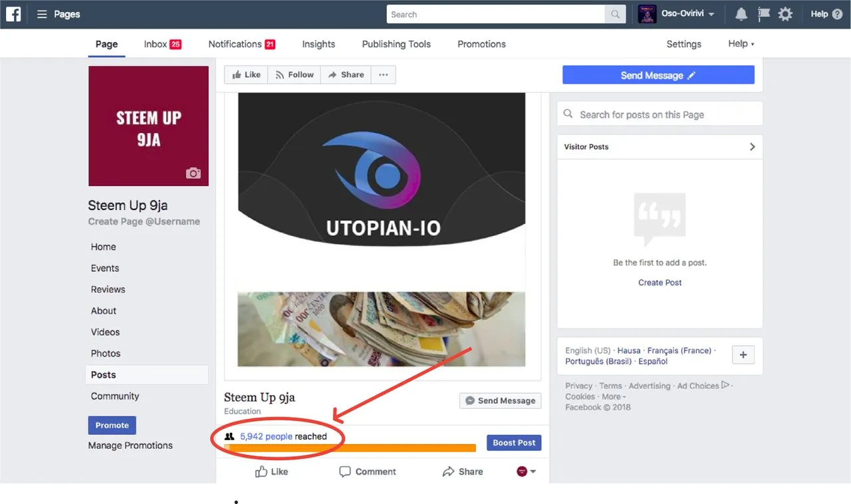This screenshot has height=504, width=851.
Task: Click the Boost Post button
Action: [x=514, y=443]
